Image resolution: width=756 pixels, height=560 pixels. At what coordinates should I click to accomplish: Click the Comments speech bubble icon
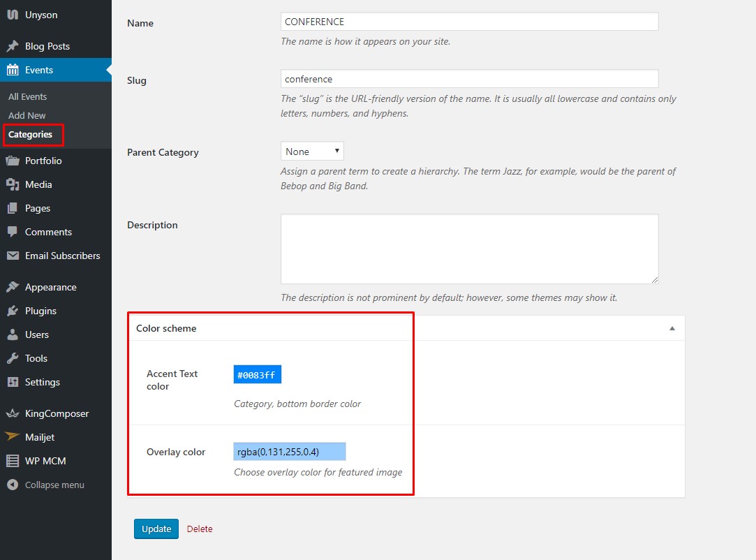tap(12, 232)
